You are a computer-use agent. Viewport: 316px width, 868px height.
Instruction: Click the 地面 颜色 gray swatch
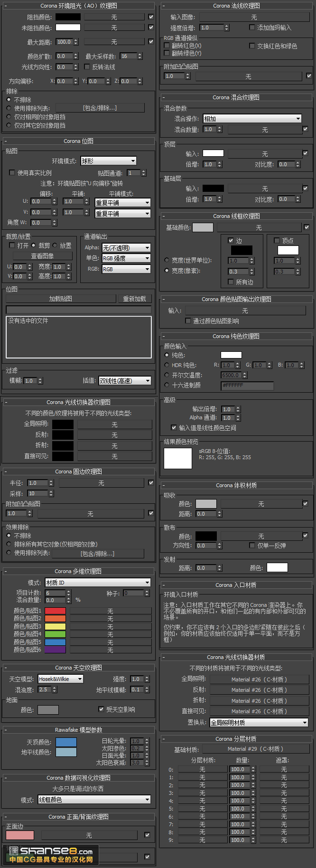[48, 710]
